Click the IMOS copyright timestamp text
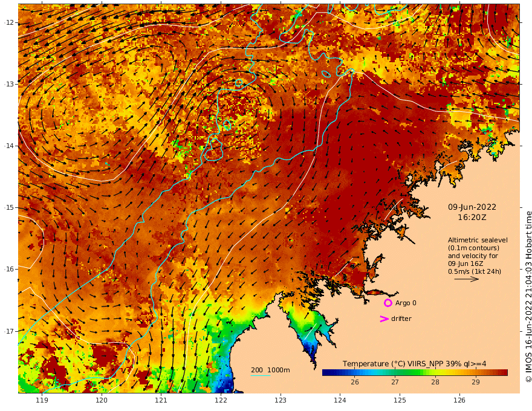 pyautogui.click(x=528, y=297)
